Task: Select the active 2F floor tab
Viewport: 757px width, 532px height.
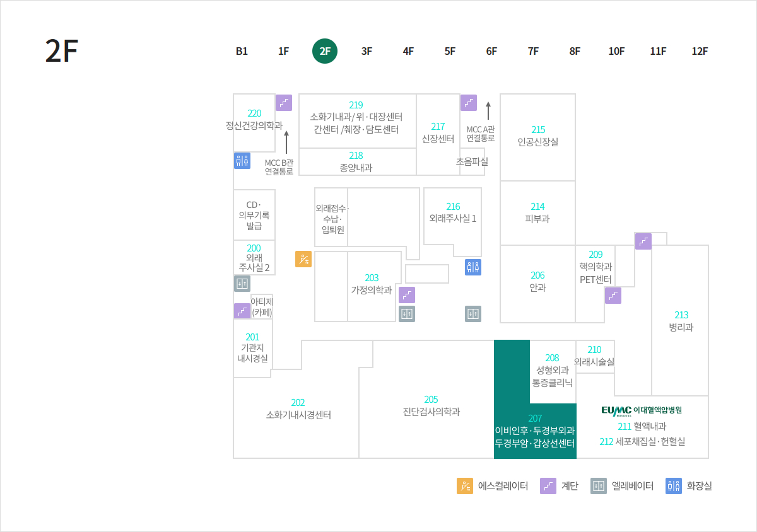Action: pyautogui.click(x=325, y=52)
